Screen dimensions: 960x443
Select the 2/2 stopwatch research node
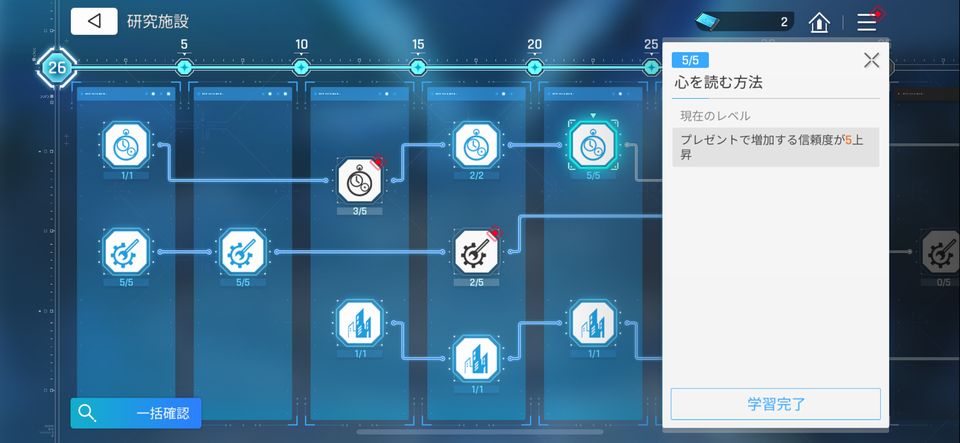click(x=476, y=145)
